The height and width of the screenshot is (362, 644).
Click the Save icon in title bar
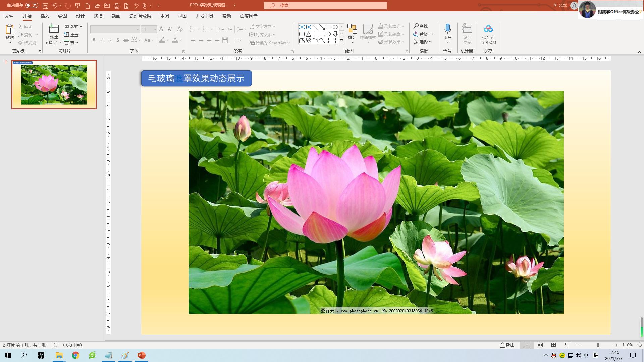tap(45, 6)
